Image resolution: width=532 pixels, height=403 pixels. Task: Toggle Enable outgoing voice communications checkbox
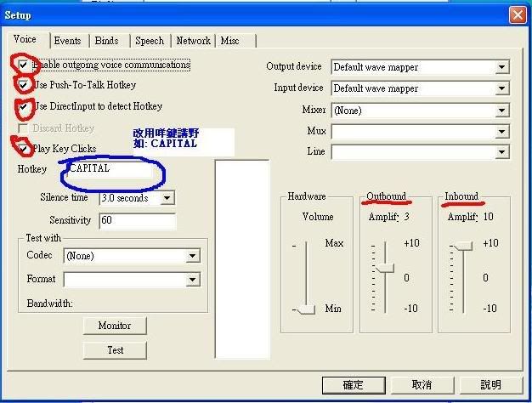pos(22,65)
